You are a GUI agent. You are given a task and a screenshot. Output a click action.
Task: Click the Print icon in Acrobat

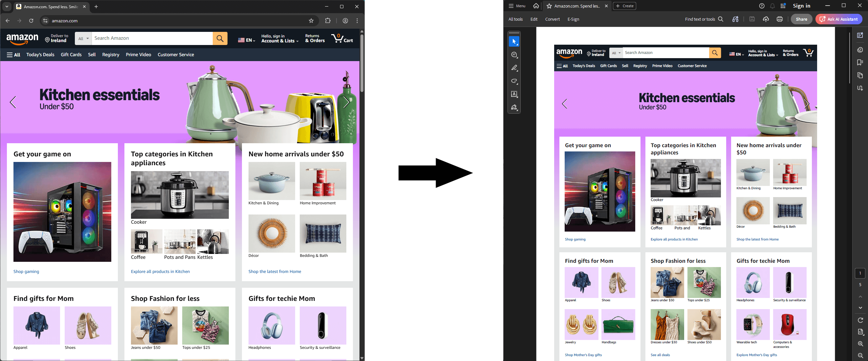779,19
